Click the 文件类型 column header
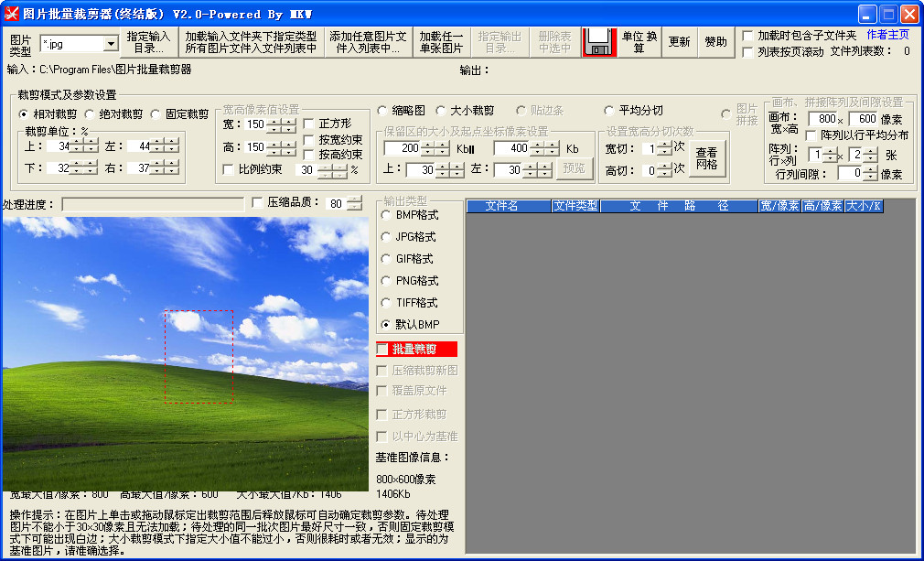924x561 pixels. pos(575,206)
